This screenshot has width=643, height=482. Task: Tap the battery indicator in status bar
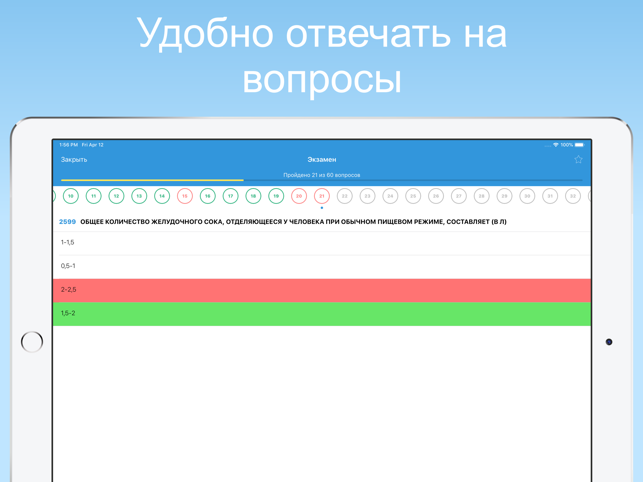pyautogui.click(x=579, y=145)
